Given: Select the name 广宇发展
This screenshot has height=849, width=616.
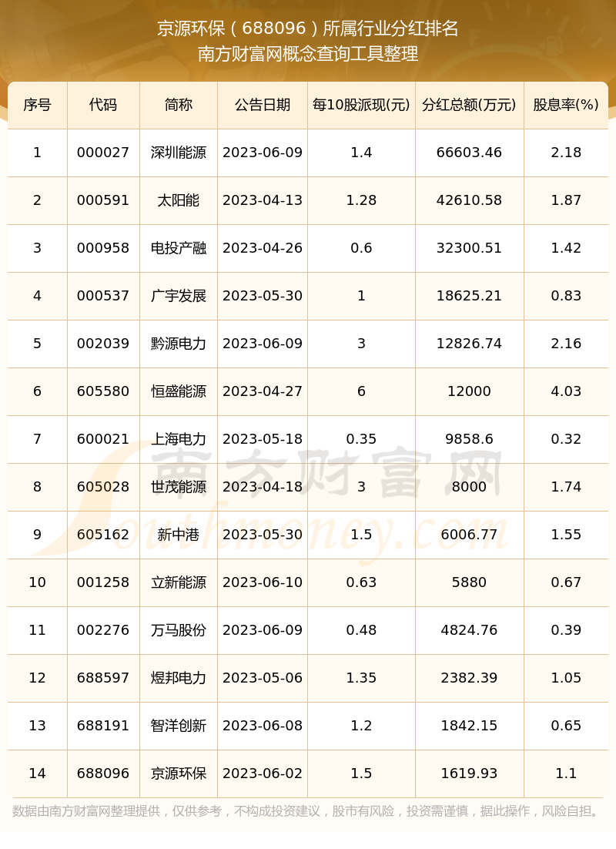Looking at the screenshot, I should [179, 296].
